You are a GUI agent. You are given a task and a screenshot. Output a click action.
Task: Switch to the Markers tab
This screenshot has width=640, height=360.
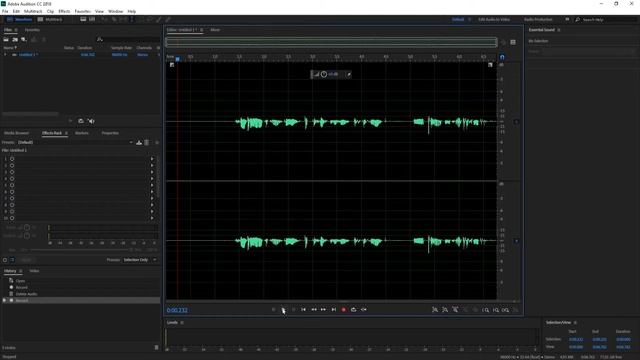82,133
